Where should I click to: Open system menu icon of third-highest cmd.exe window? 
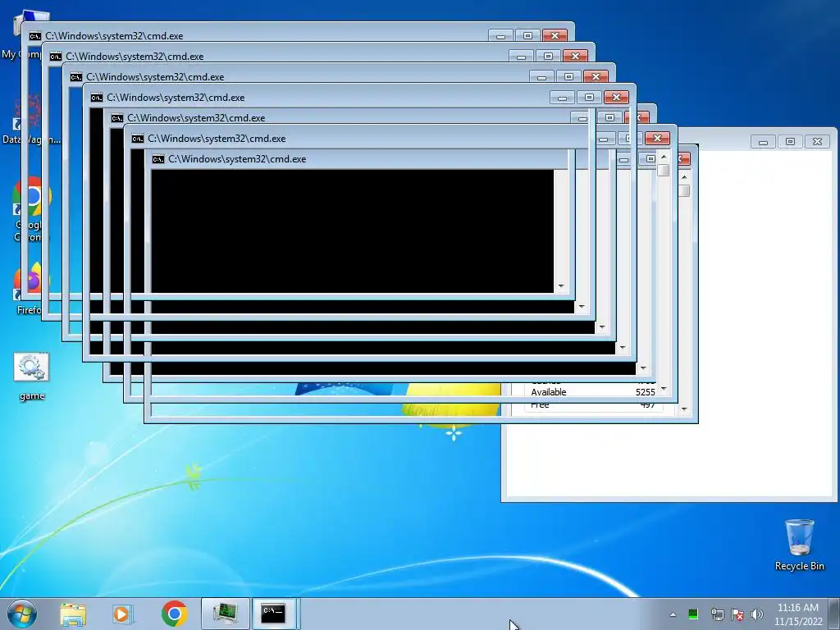(x=76, y=77)
